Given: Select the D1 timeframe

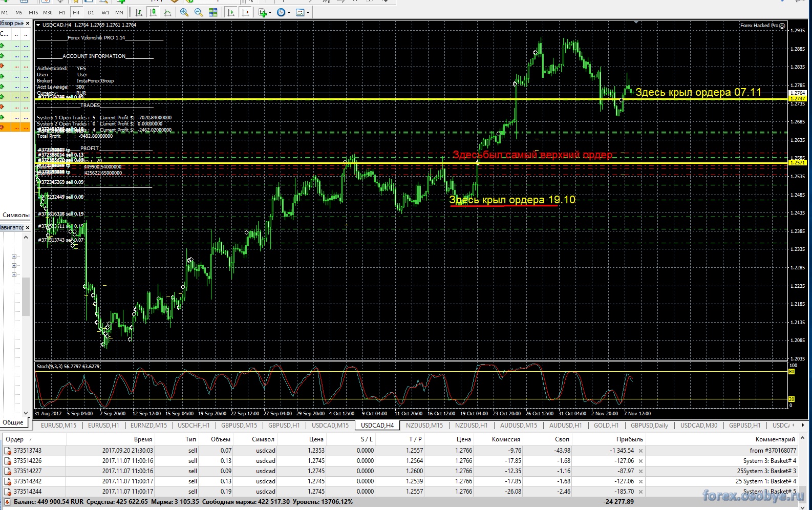Looking at the screenshot, I should (91, 12).
